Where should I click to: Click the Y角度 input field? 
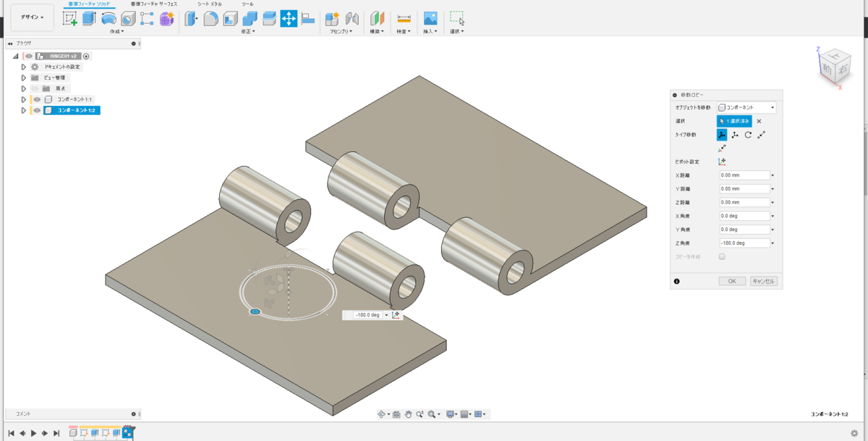coord(744,230)
